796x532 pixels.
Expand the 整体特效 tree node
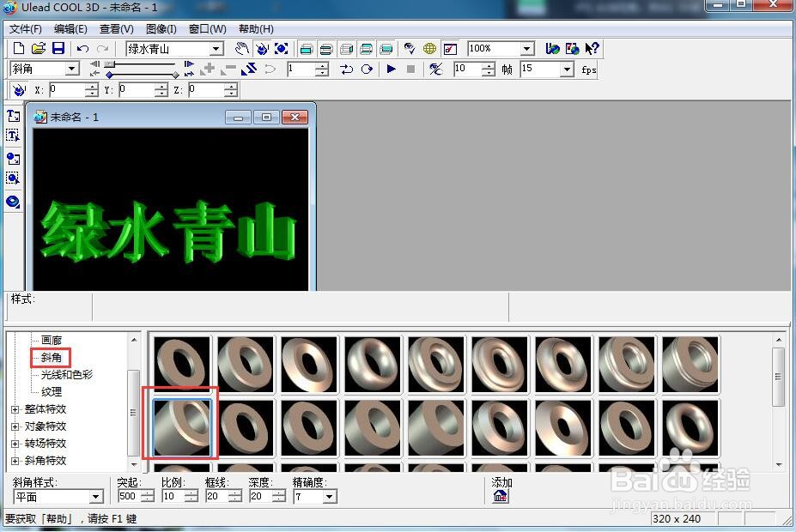pos(15,409)
